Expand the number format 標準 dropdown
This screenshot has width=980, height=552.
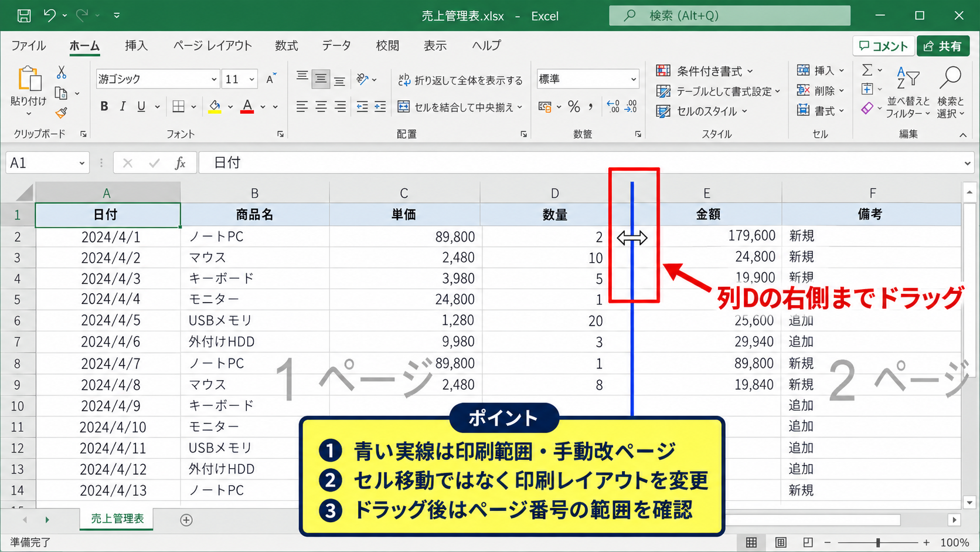[x=634, y=79]
